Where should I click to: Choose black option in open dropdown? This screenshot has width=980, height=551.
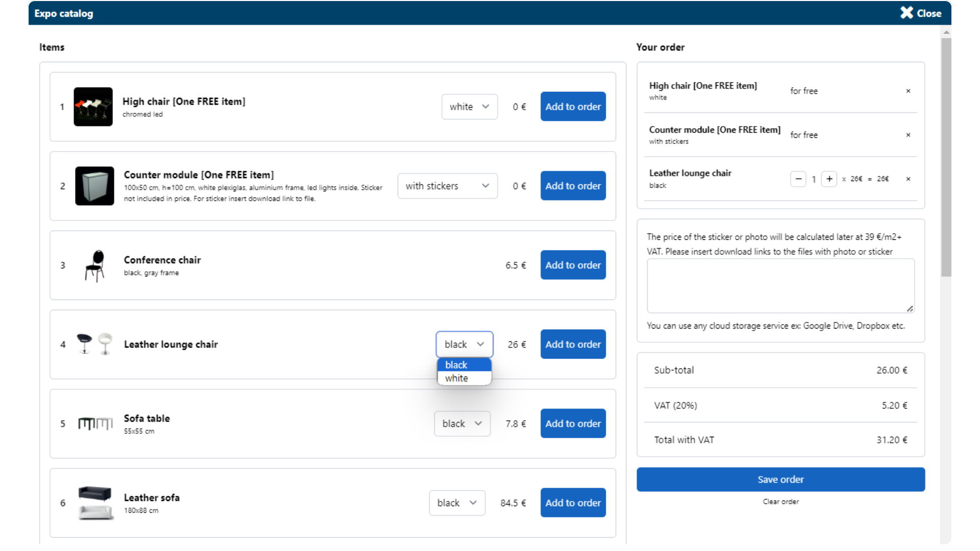click(463, 365)
